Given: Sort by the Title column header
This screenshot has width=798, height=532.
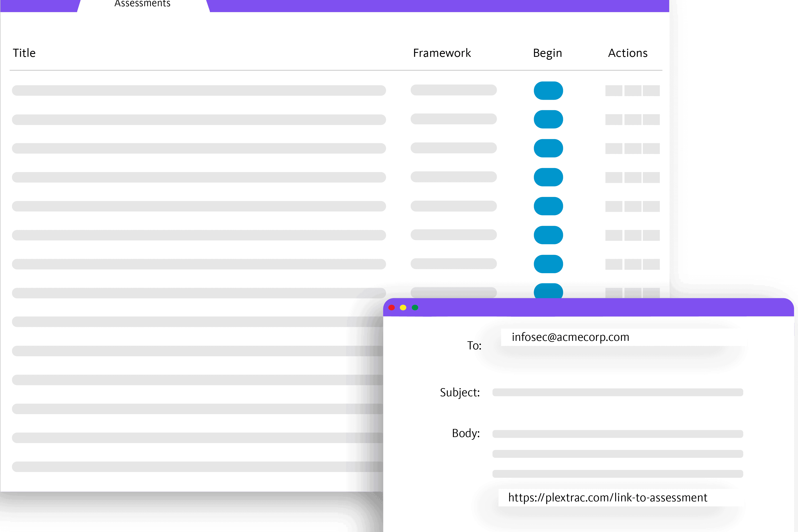Looking at the screenshot, I should coord(24,53).
